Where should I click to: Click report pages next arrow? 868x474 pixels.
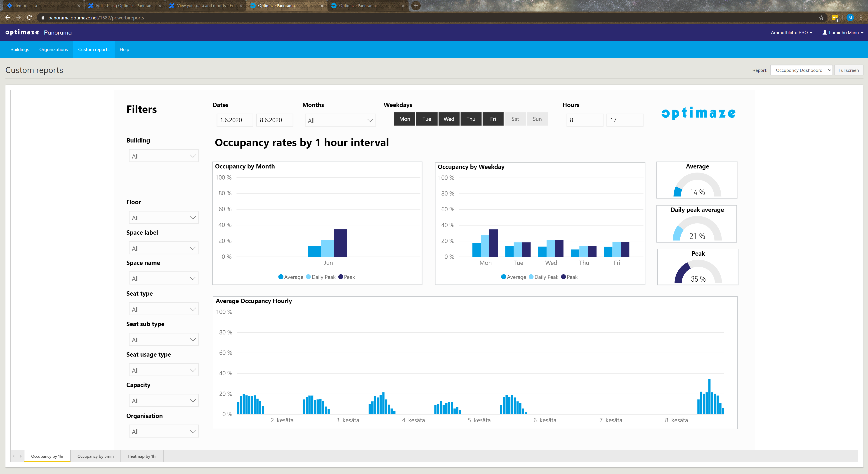(21, 456)
